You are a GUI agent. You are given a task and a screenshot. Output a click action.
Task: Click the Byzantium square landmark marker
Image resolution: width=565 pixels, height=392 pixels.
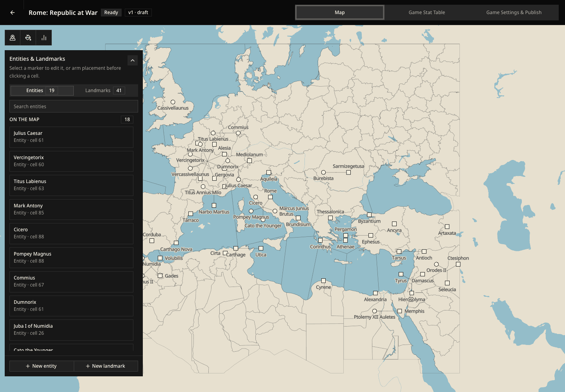(x=369, y=215)
